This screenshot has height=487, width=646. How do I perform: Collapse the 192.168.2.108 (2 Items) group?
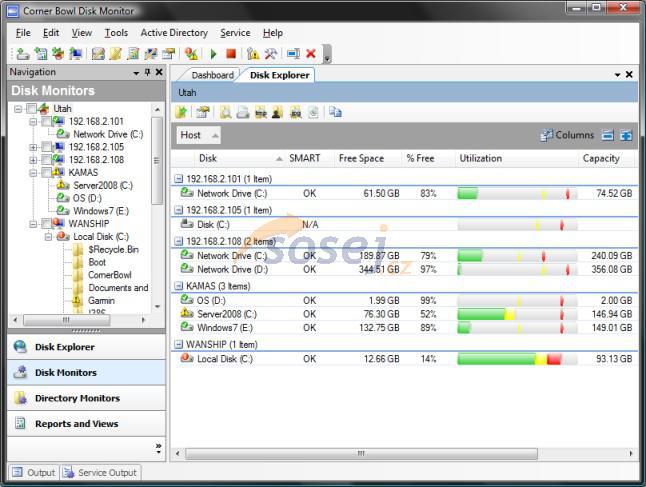click(x=178, y=241)
